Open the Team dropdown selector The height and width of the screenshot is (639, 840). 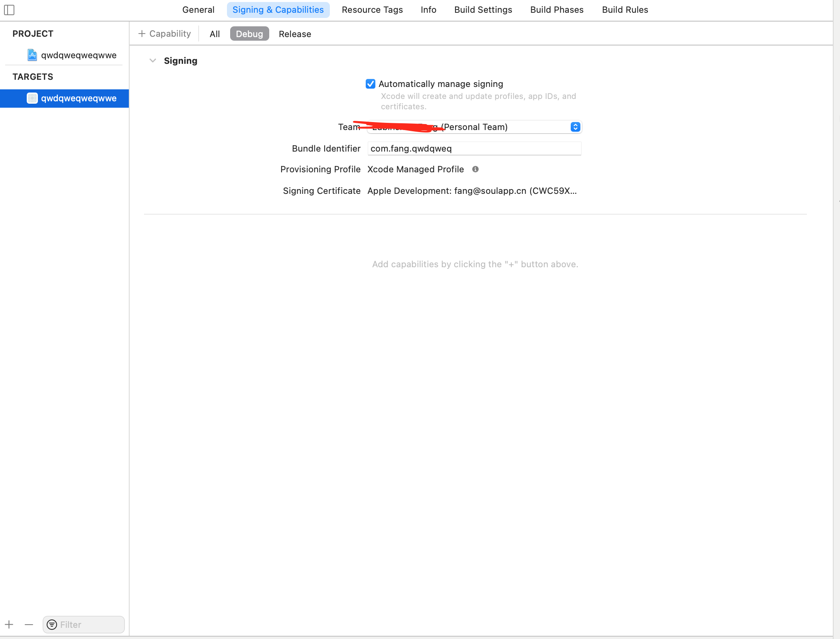575,127
